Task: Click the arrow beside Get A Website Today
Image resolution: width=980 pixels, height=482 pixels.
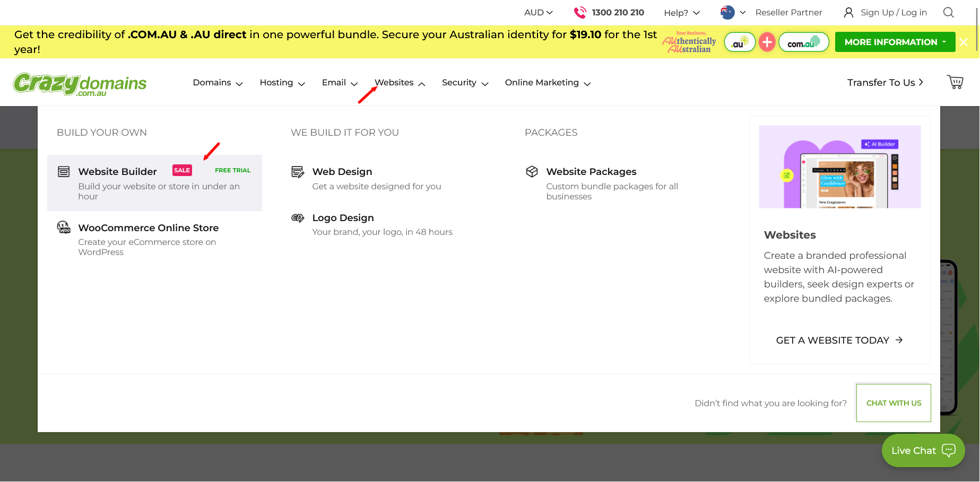Action: [x=899, y=340]
